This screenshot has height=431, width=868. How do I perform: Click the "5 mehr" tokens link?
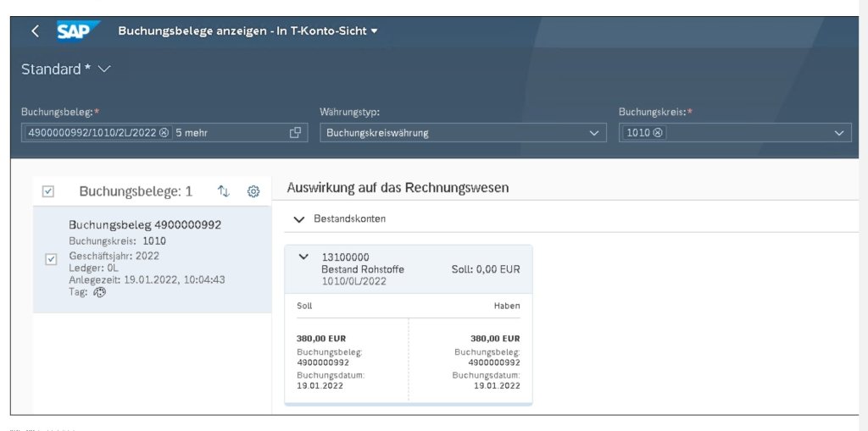(192, 133)
